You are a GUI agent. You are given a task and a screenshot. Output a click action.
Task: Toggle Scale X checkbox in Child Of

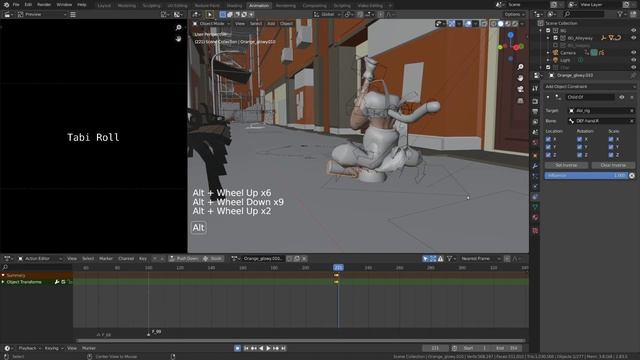[x=611, y=139]
